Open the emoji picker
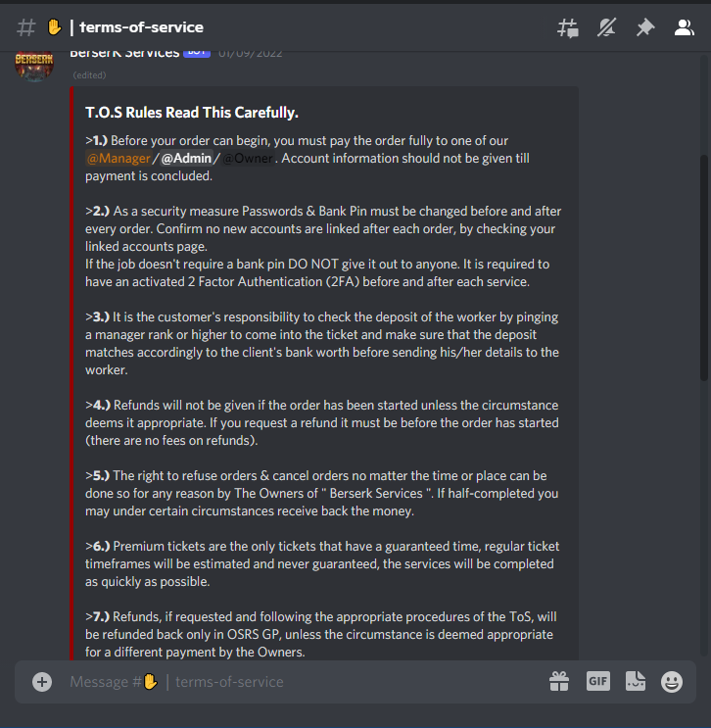711x728 pixels. pyautogui.click(x=672, y=682)
